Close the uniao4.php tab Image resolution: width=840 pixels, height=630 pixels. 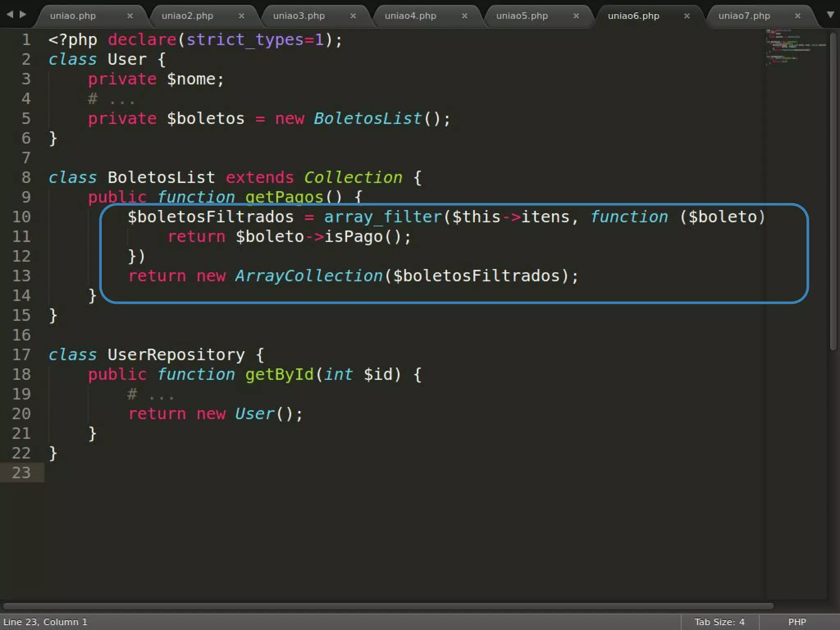464,16
